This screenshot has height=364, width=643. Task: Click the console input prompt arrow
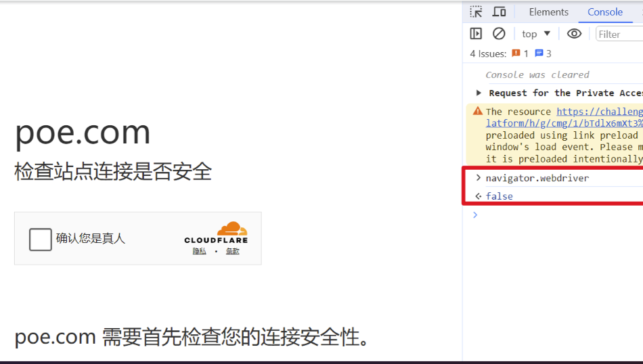475,214
